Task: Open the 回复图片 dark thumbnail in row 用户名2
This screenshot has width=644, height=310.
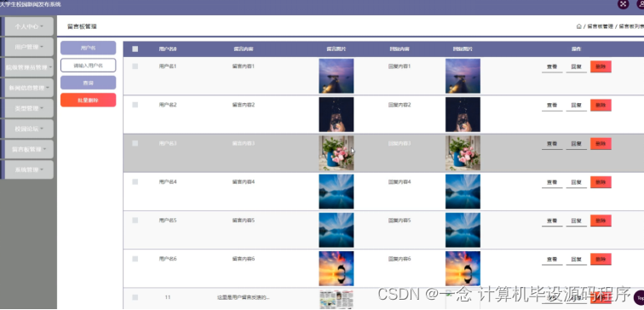Action: click(463, 115)
